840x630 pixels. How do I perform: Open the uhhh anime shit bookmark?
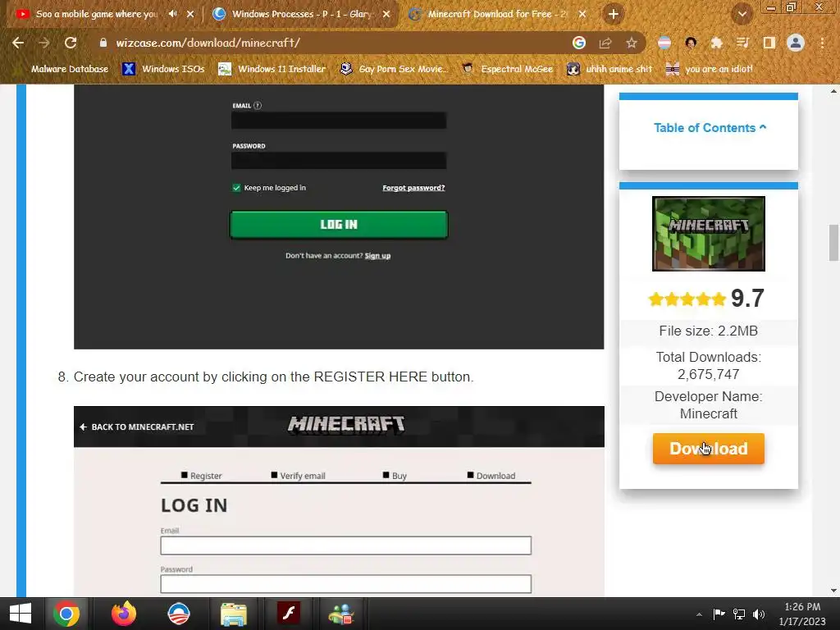pos(609,69)
